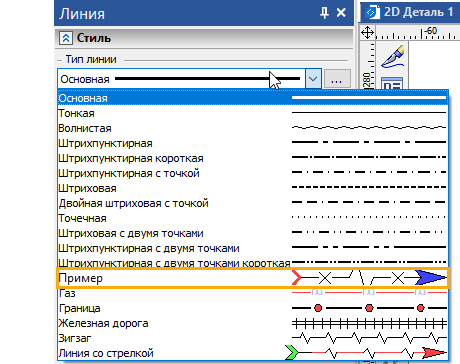Screen dimensions: 460x364
Task: Select the Пример line type
Action: coord(253,278)
